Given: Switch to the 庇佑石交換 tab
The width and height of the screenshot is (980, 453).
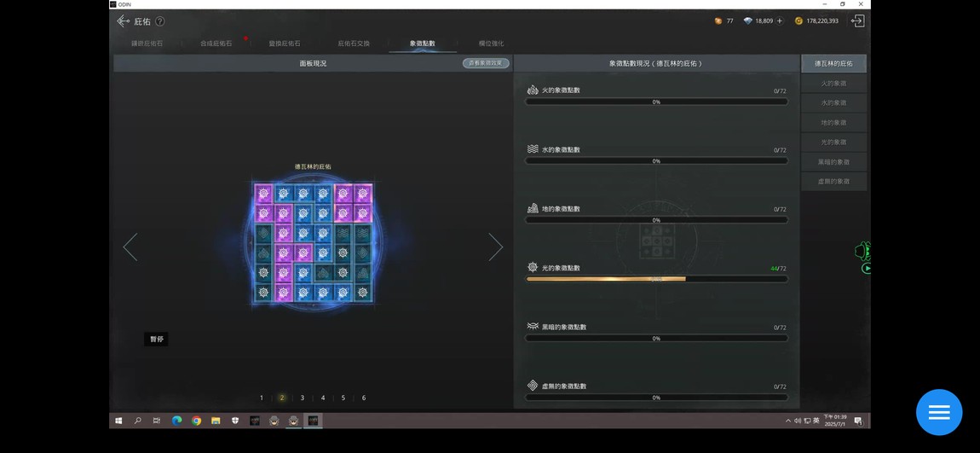Looking at the screenshot, I should 354,44.
